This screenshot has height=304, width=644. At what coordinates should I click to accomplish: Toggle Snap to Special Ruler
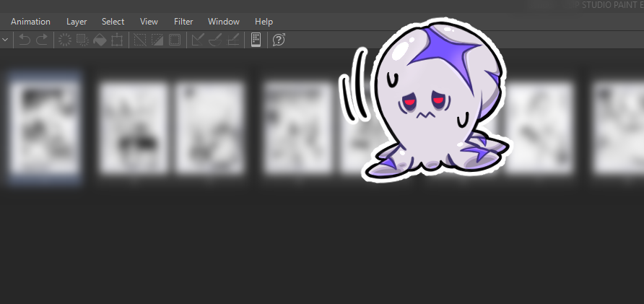215,40
